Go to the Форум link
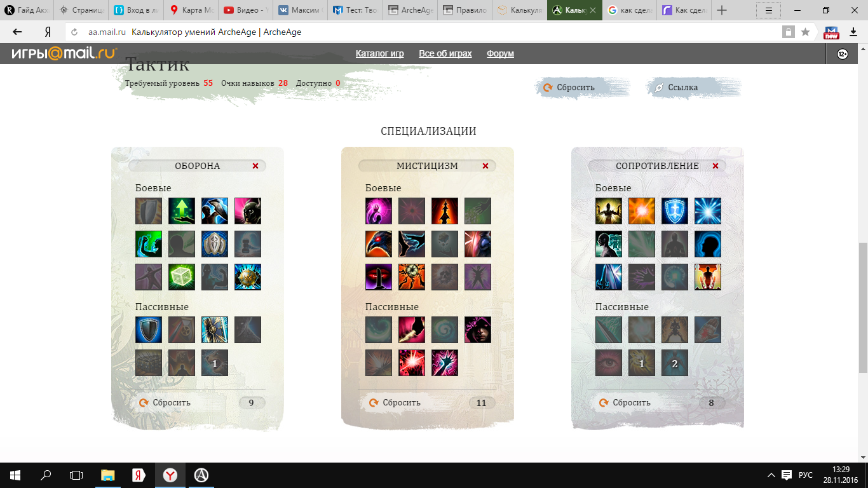 (x=501, y=53)
